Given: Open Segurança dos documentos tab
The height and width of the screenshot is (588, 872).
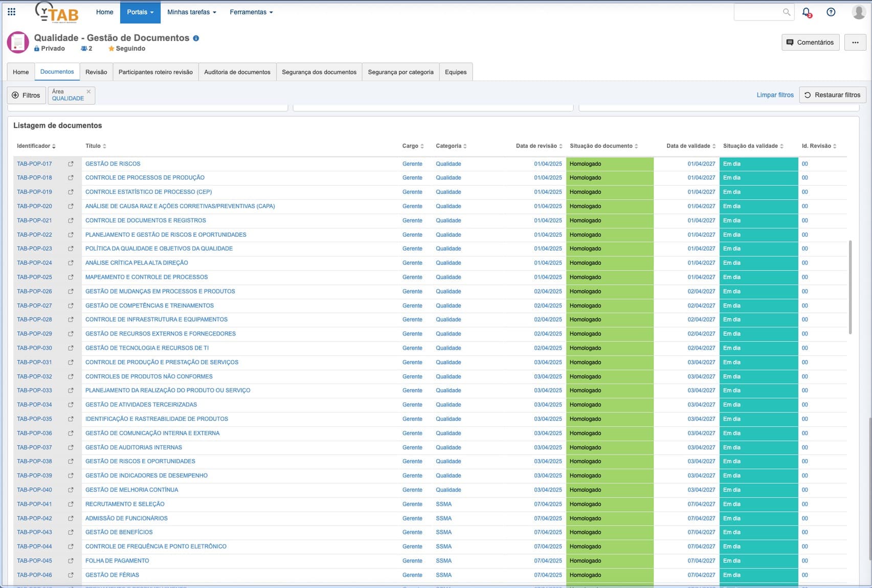Looking at the screenshot, I should [319, 72].
